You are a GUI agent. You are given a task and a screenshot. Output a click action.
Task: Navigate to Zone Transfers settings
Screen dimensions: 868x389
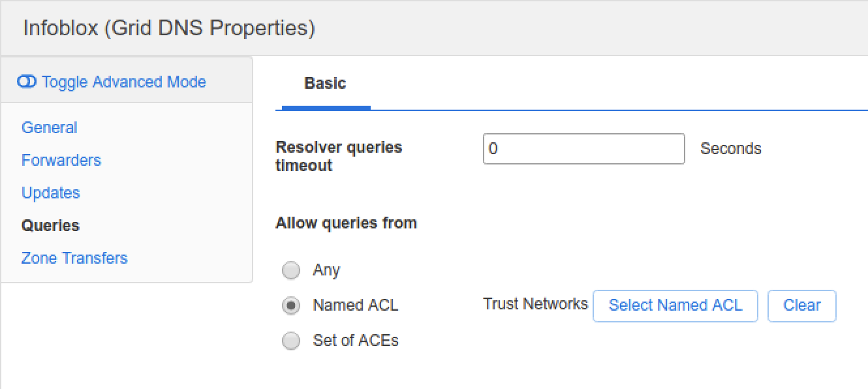74,258
